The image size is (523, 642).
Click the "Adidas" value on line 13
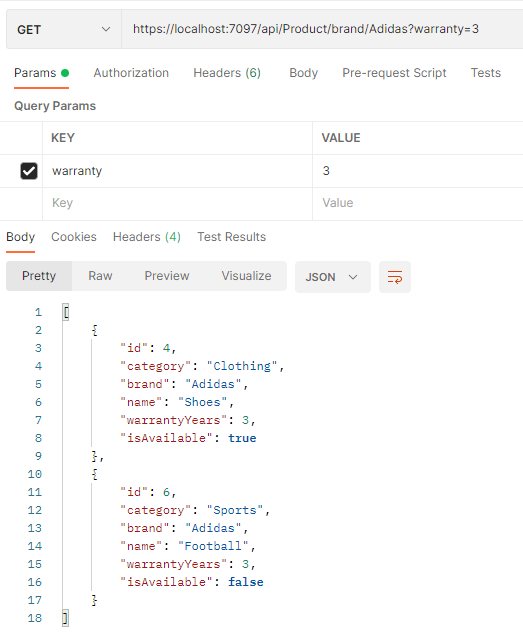click(213, 528)
